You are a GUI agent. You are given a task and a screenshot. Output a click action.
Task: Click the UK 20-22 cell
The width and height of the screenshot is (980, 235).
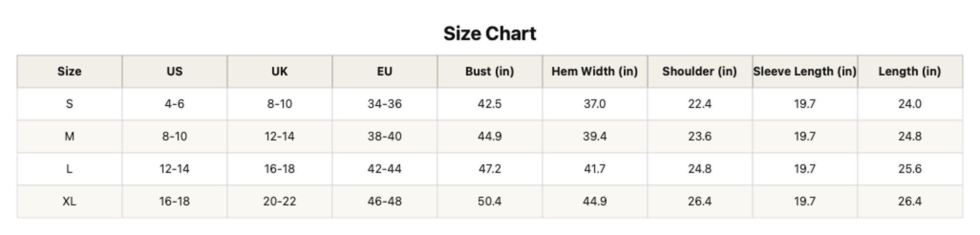pos(279,201)
